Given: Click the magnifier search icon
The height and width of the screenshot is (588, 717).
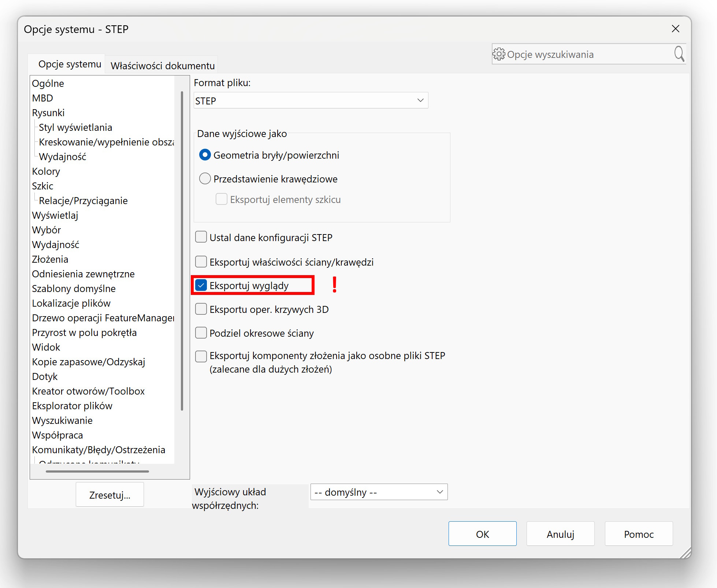Looking at the screenshot, I should [679, 54].
